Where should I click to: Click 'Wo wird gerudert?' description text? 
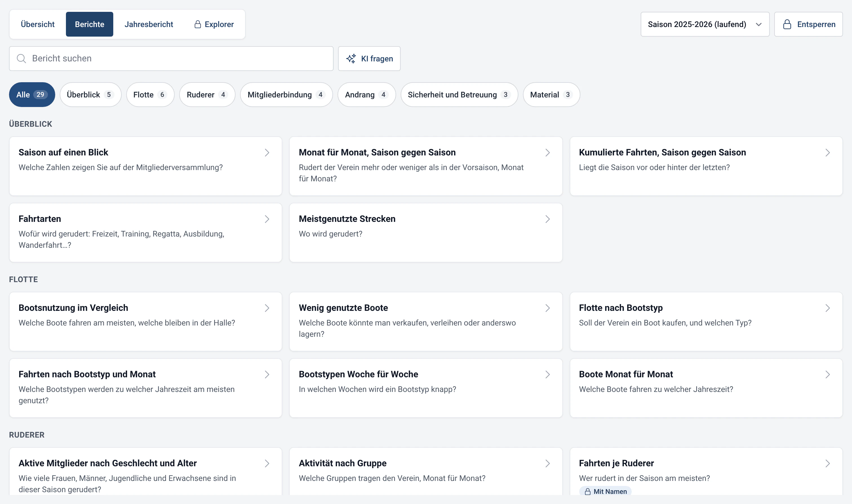(x=330, y=234)
